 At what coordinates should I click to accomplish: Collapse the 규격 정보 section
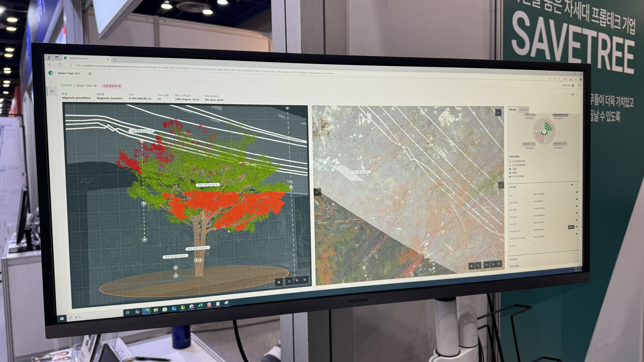576,185
